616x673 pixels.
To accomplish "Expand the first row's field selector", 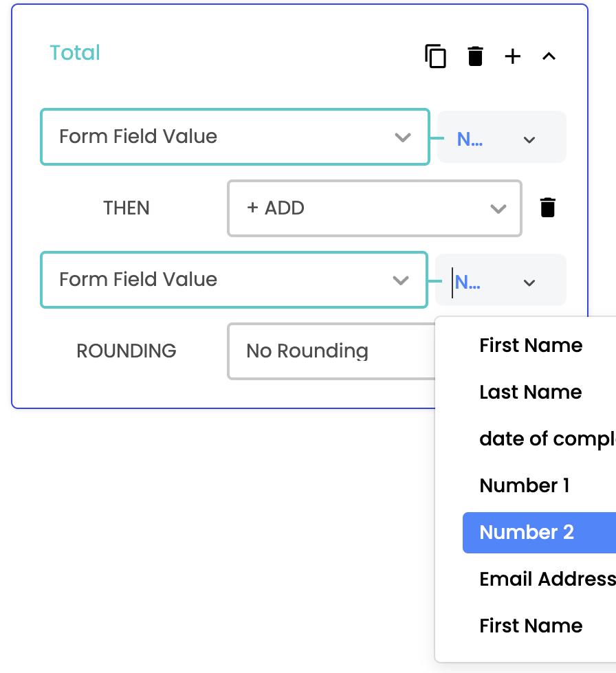I will click(502, 137).
